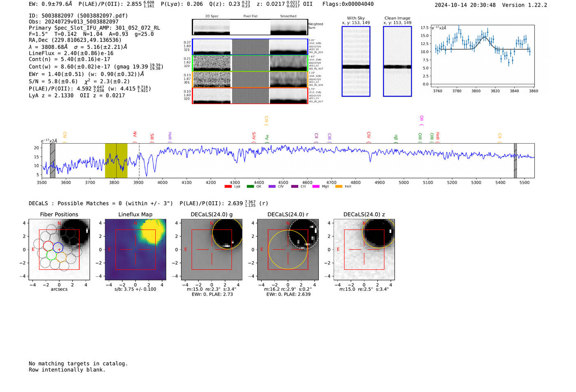576x392 pixels.
Task: Click the hatched gray band near 3540
Action: pyautogui.click(x=53, y=160)
